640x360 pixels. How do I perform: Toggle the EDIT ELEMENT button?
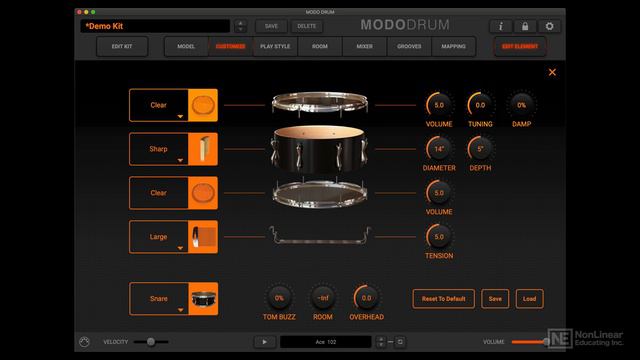pyautogui.click(x=520, y=47)
